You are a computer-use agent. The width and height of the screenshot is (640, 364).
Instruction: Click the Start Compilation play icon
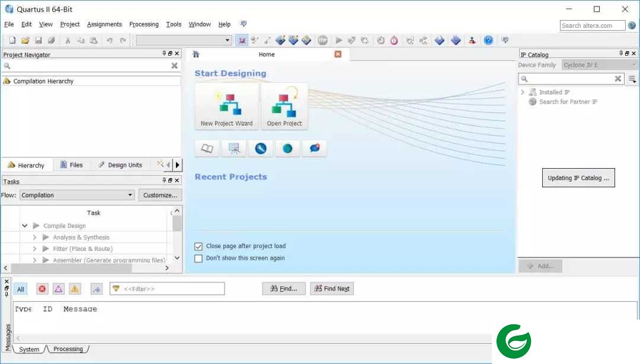339,40
